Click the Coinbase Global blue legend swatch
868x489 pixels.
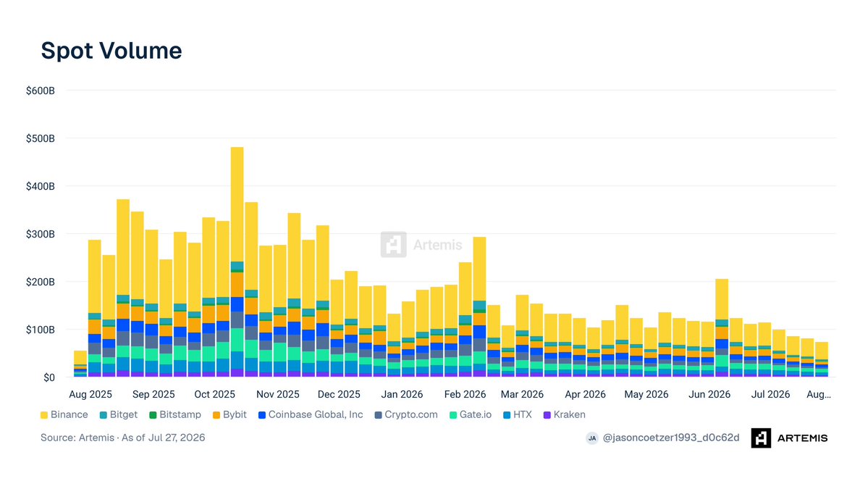[262, 415]
